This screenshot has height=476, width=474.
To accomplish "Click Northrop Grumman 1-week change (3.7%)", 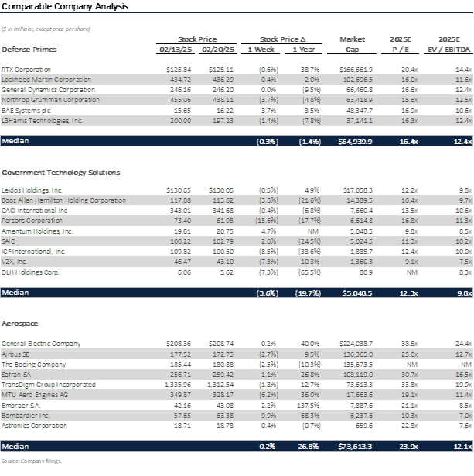I will 268,100.
